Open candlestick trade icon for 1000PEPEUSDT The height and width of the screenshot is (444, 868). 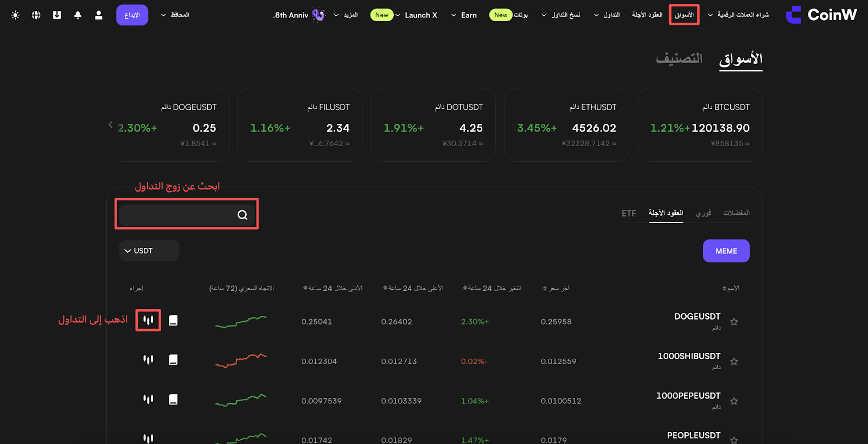click(x=148, y=399)
